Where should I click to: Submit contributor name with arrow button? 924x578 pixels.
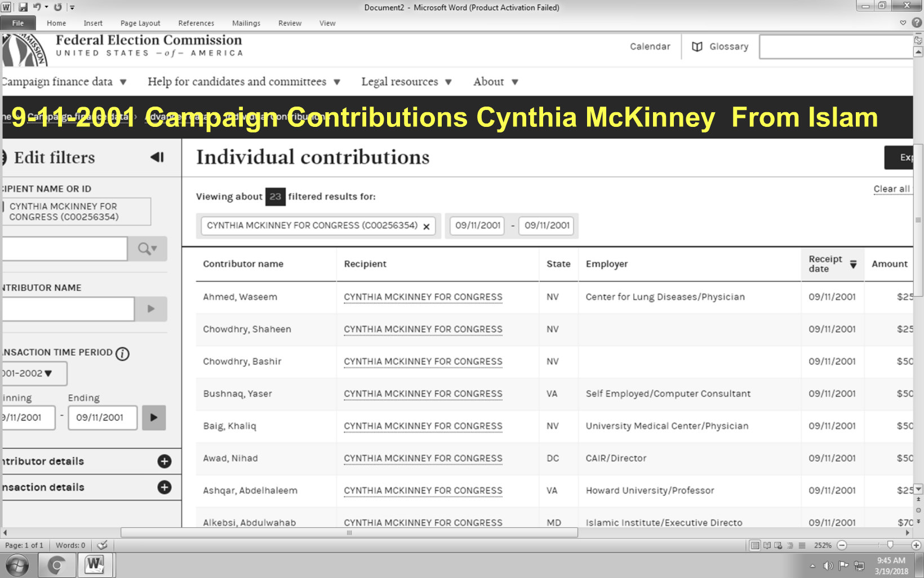tap(150, 309)
